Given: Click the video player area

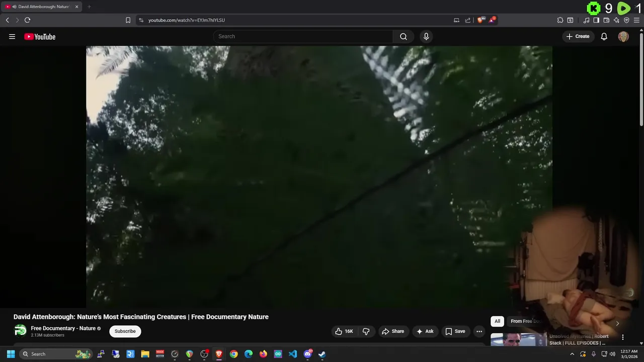Looking at the screenshot, I should pyautogui.click(x=319, y=177).
